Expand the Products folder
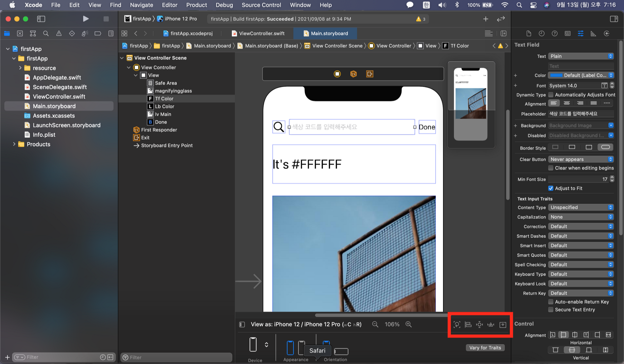This screenshot has height=364, width=624. tap(14, 144)
